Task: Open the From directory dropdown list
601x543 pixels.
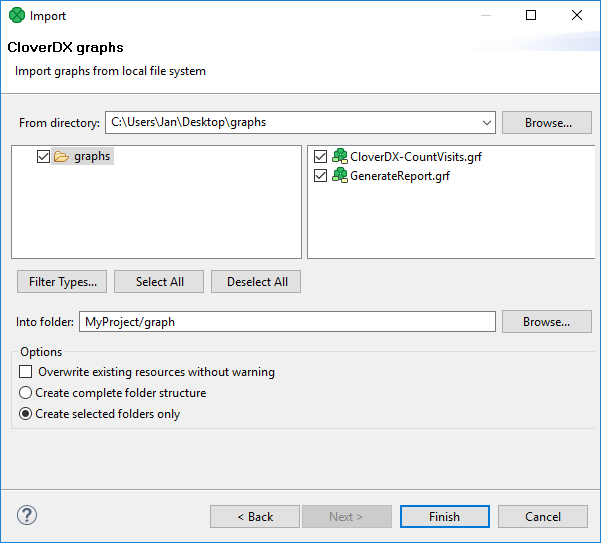Action: (x=487, y=123)
